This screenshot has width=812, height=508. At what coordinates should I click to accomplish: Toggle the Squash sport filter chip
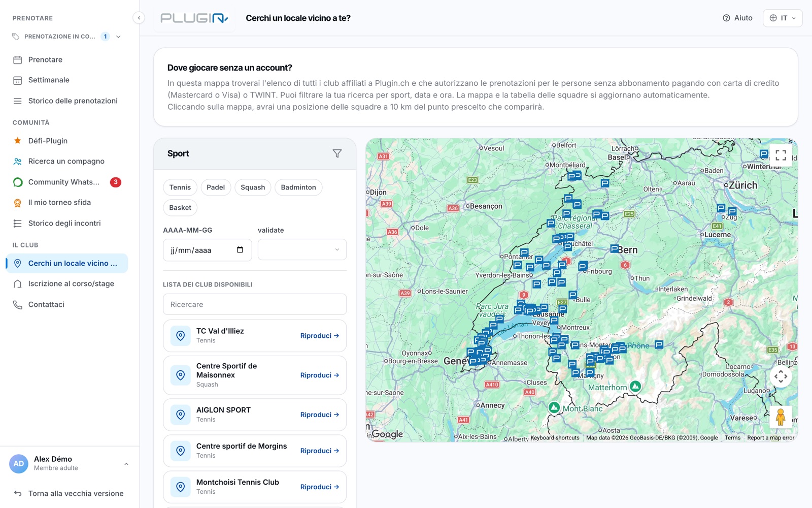253,187
